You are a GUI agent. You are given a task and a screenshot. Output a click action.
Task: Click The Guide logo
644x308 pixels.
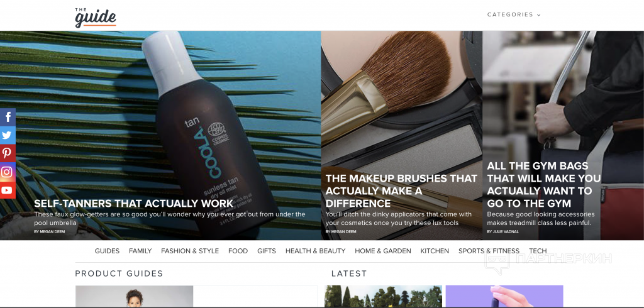point(96,17)
